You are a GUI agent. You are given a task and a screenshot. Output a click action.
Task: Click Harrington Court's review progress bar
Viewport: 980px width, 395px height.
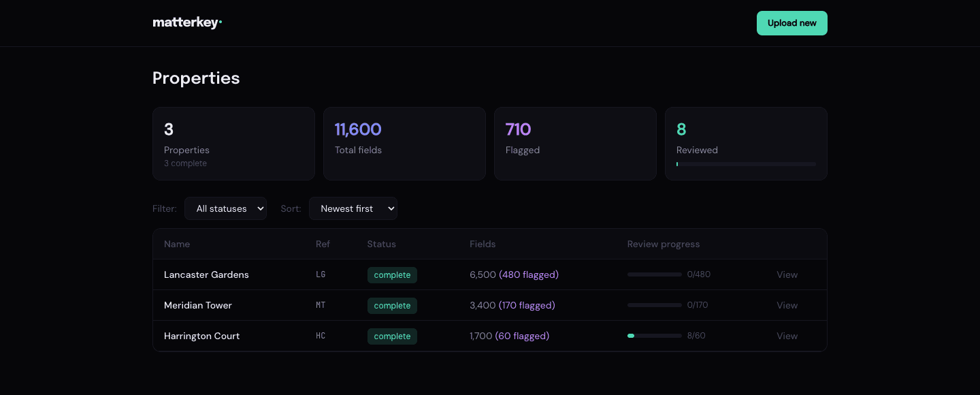[x=654, y=336]
